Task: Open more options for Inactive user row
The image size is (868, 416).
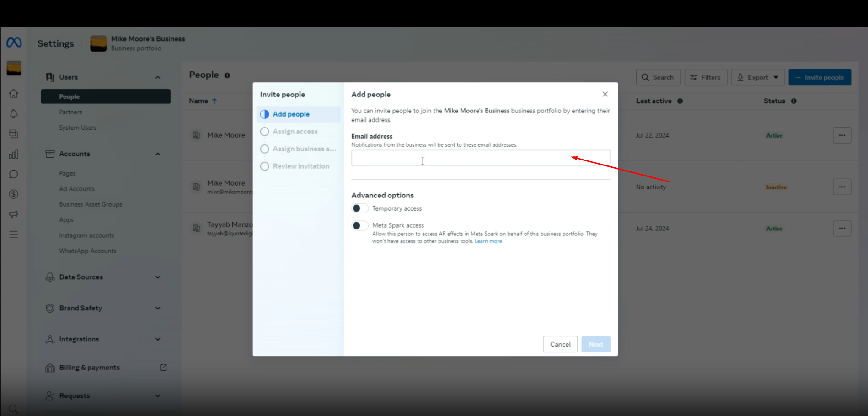Action: 842,187
